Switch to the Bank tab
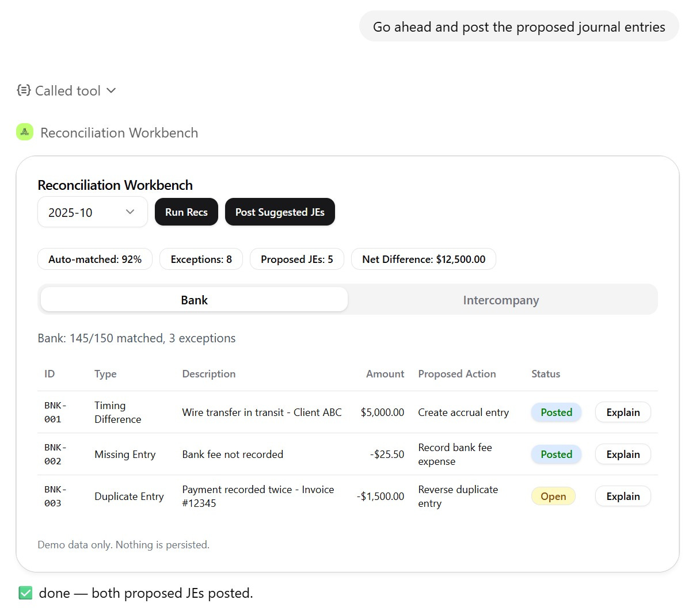 (195, 300)
